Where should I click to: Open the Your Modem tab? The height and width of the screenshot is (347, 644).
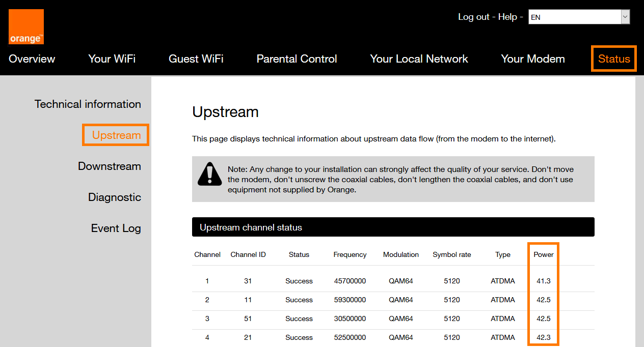(533, 59)
